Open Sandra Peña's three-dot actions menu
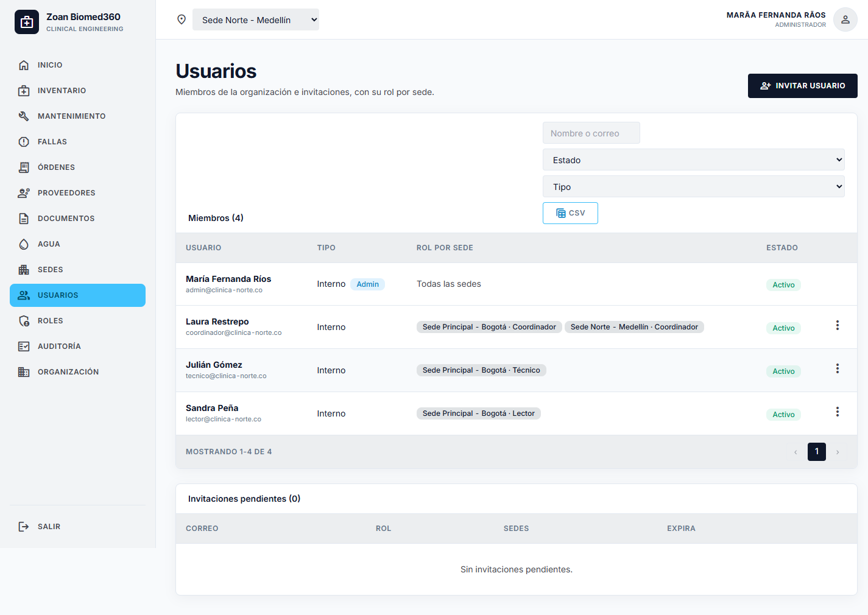 tap(838, 412)
